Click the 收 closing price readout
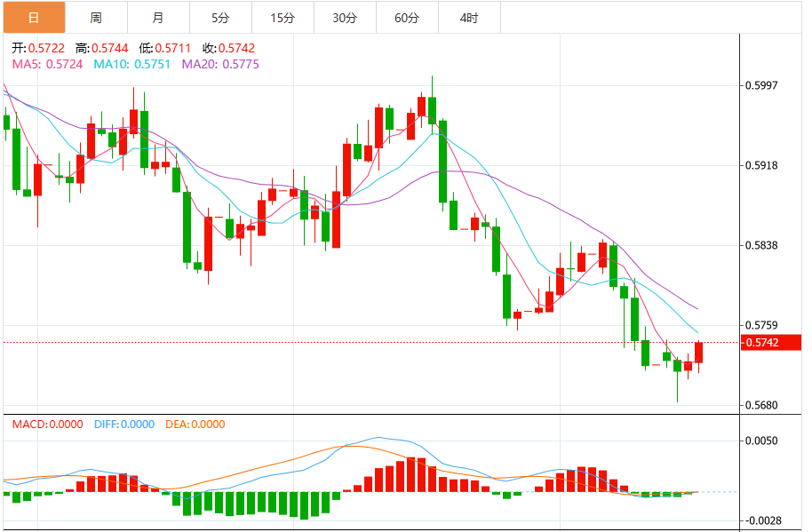 tap(216, 48)
